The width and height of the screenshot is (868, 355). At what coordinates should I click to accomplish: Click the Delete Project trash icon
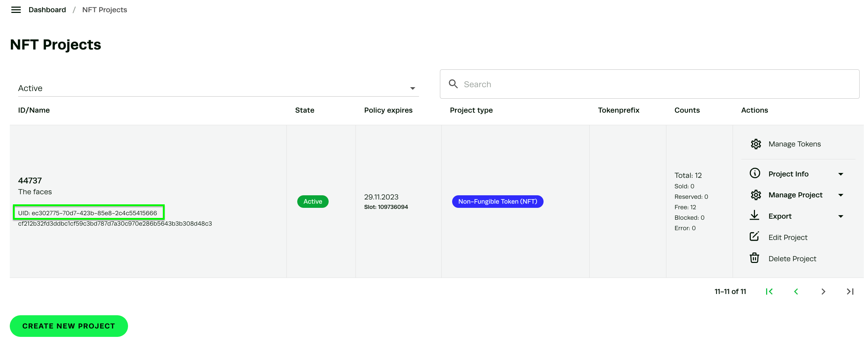pyautogui.click(x=754, y=258)
